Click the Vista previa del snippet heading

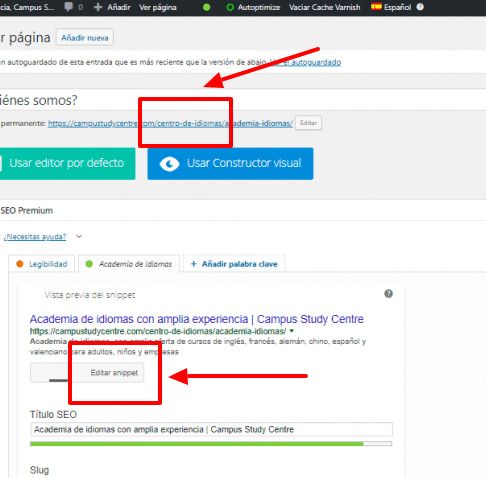click(90, 295)
